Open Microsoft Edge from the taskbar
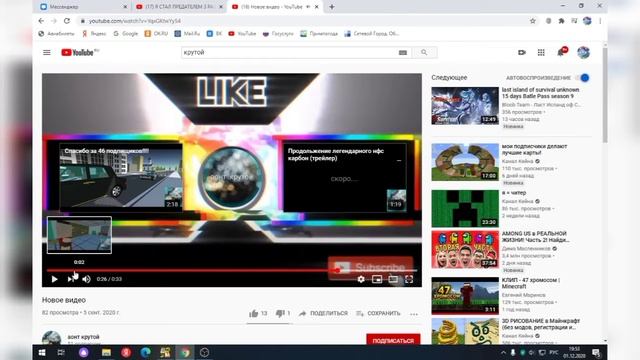The height and width of the screenshot is (360, 640). point(145,352)
